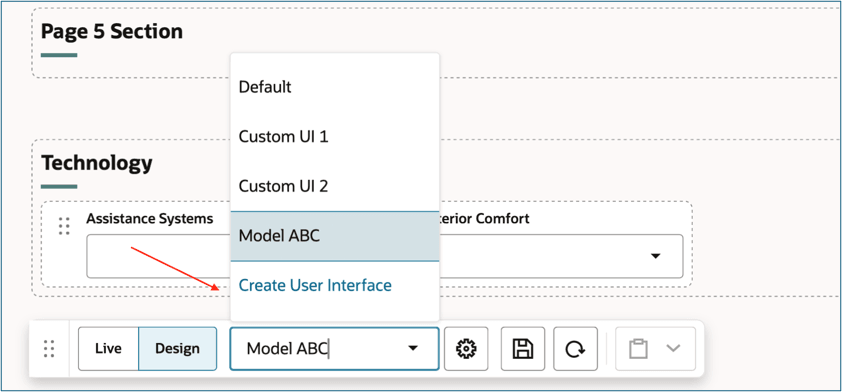Choose Default from the interface list
This screenshot has width=842, height=392.
[335, 87]
